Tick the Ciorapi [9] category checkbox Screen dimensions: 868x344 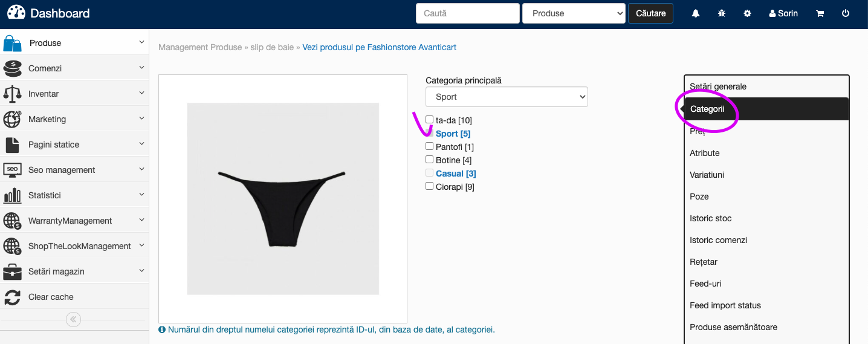430,186
